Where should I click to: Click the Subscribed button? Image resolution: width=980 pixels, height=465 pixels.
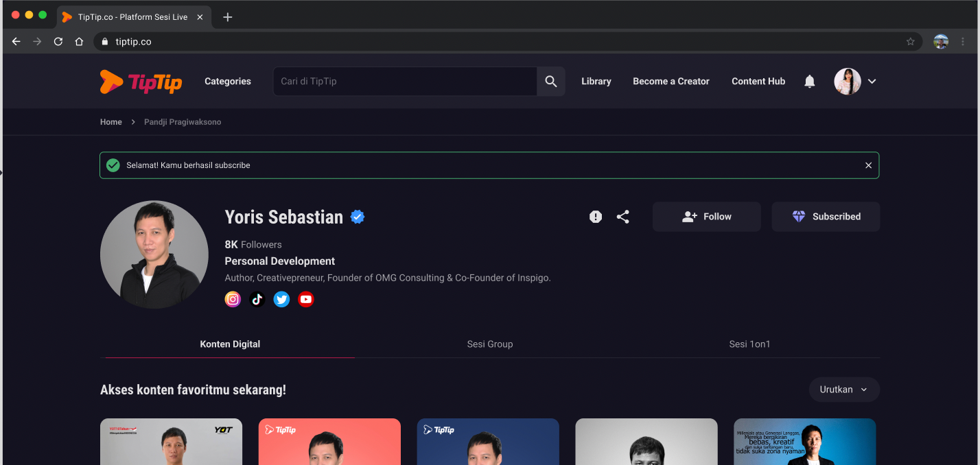coord(826,217)
